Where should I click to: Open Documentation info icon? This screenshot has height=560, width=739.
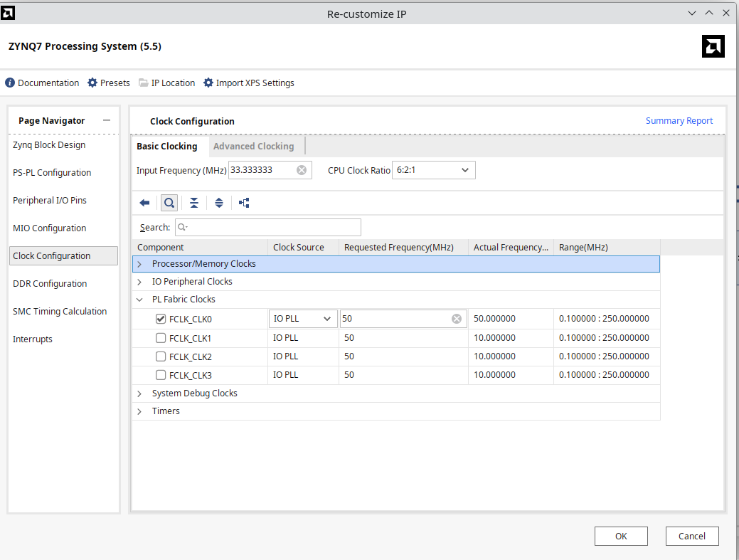(x=10, y=83)
